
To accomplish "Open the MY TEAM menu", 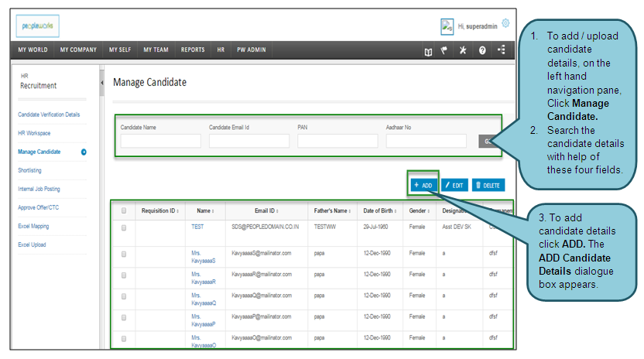I will 156,50.
